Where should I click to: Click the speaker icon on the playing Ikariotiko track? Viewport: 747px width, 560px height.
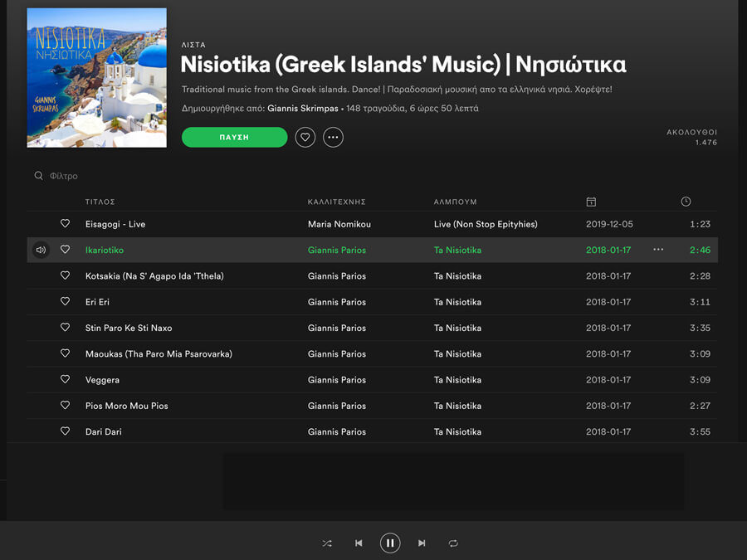click(41, 249)
